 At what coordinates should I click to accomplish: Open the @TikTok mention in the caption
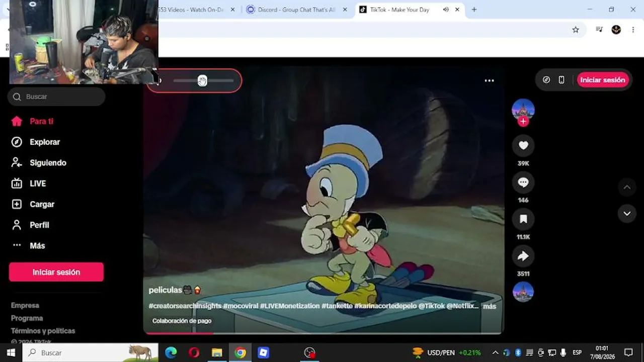(x=432, y=306)
